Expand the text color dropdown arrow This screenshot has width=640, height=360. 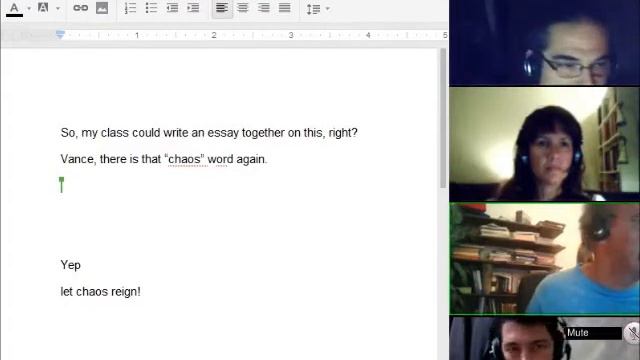pyautogui.click(x=29, y=9)
